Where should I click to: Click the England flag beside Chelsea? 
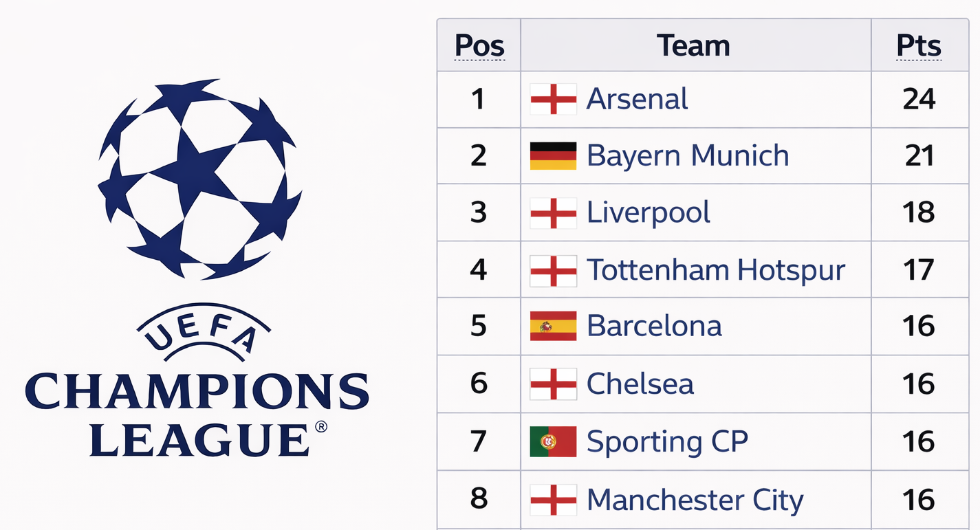coord(553,384)
